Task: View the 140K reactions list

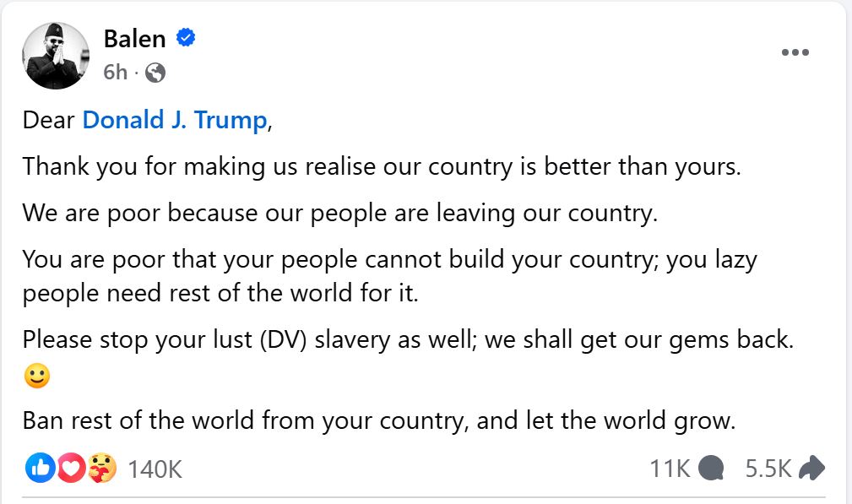Action: pos(155,469)
